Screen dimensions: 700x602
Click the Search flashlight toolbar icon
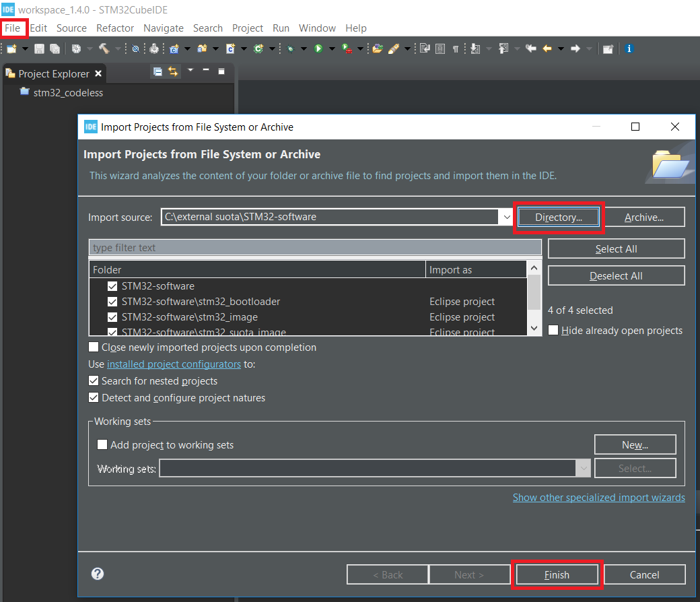393,48
